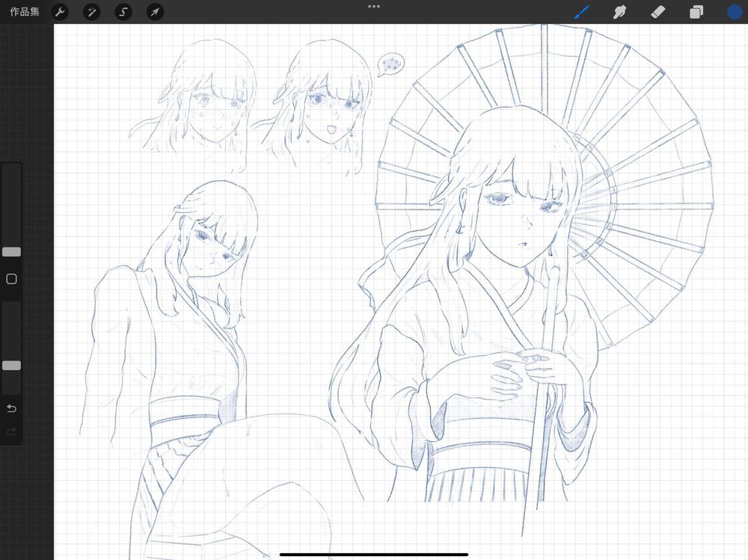Open the three-dot multitasking menu at top

point(374,6)
